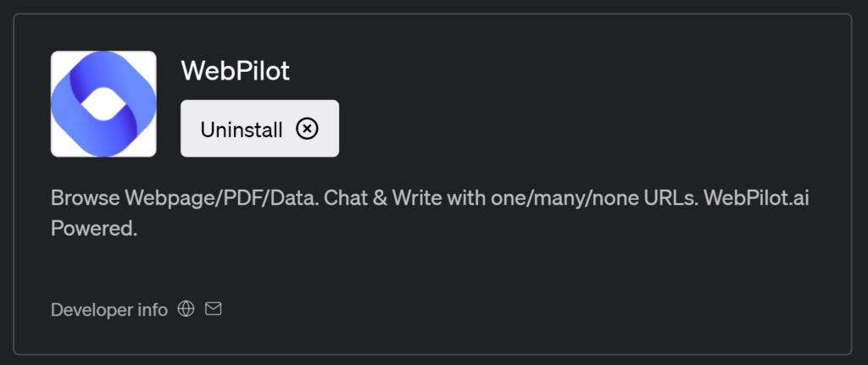The height and width of the screenshot is (365, 868).
Task: Click the circled X icon in Uninstall
Action: point(307,129)
